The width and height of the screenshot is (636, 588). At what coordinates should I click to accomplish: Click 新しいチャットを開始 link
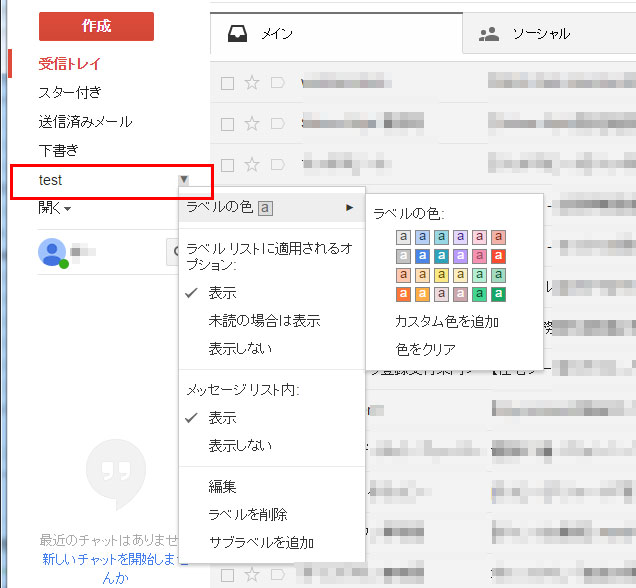(115, 568)
